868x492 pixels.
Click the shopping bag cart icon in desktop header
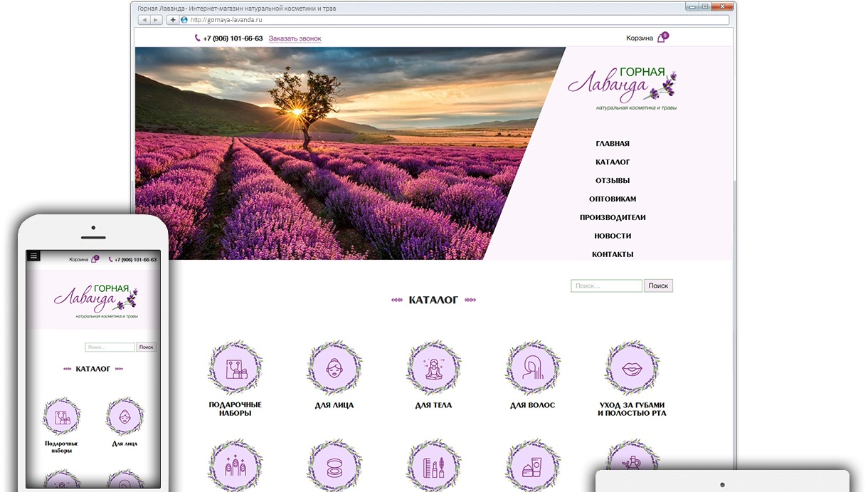click(x=662, y=38)
